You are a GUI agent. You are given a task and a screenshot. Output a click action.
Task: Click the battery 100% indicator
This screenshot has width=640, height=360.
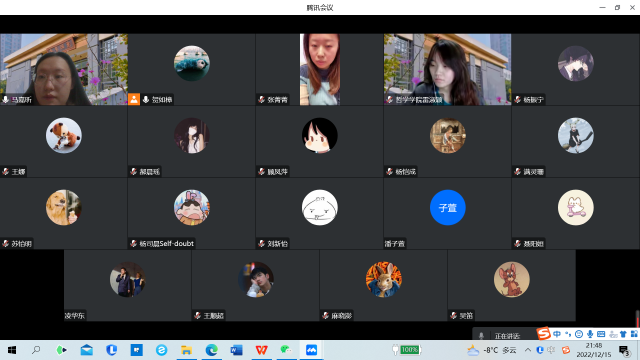(407, 350)
